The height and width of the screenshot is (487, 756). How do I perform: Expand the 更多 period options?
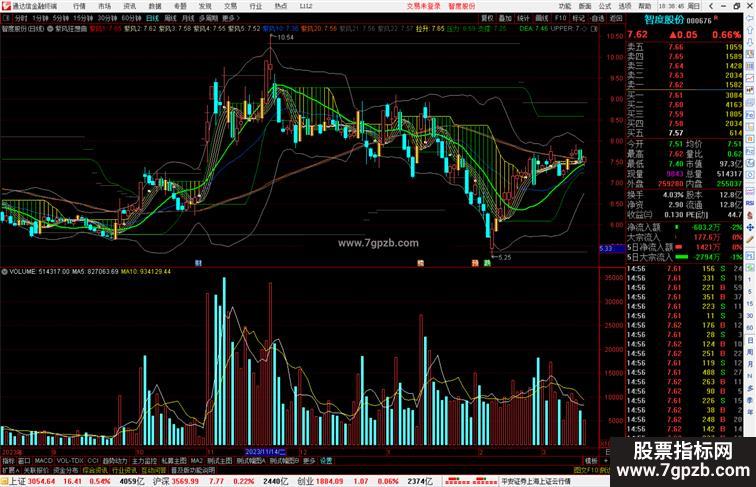click(230, 18)
